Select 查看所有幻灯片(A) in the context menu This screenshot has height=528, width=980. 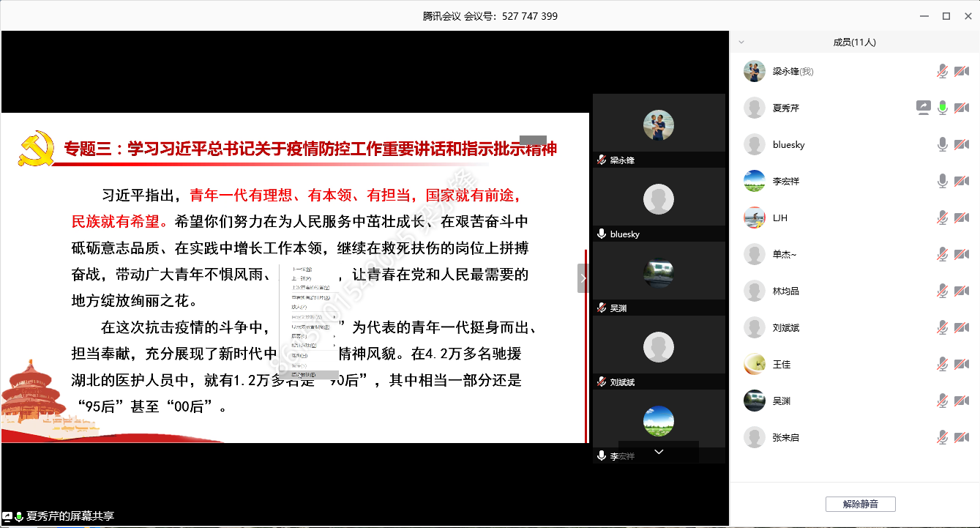pos(309,297)
